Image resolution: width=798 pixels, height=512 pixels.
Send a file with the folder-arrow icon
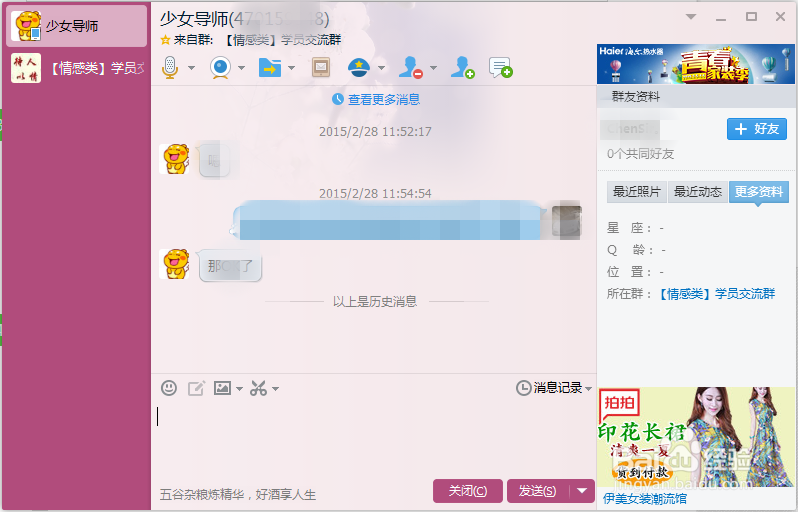[270, 67]
